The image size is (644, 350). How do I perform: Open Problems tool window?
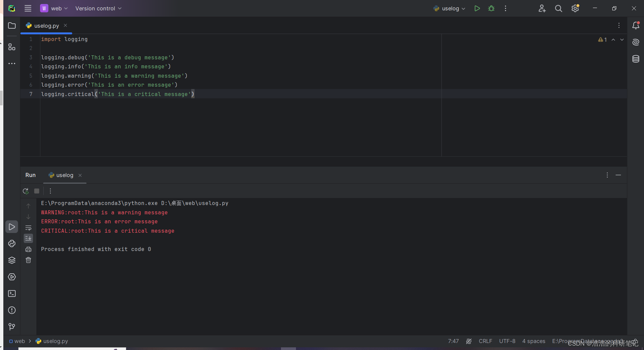point(12,310)
